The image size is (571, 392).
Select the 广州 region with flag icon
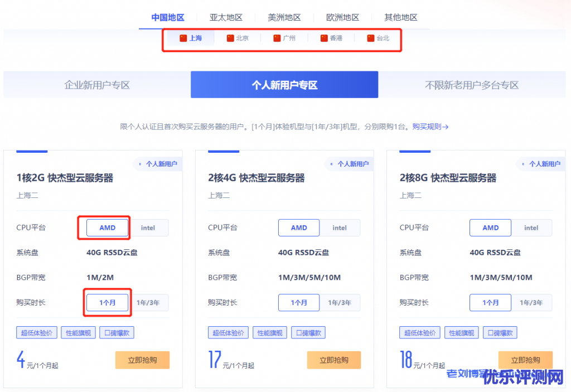pyautogui.click(x=284, y=38)
